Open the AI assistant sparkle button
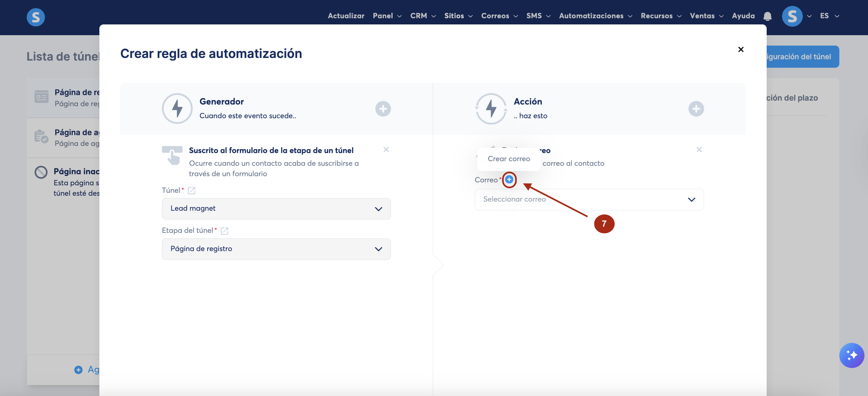This screenshot has width=868, height=396. pyautogui.click(x=851, y=355)
